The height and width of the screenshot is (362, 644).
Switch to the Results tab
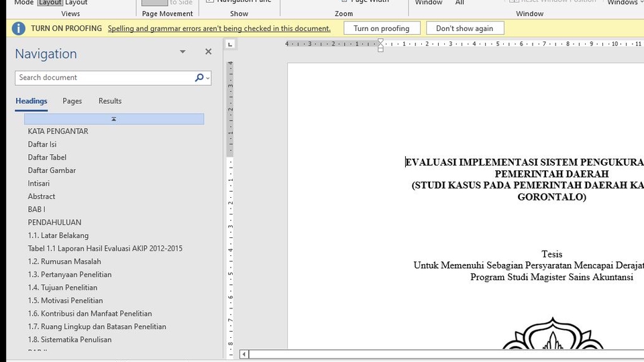coord(110,101)
